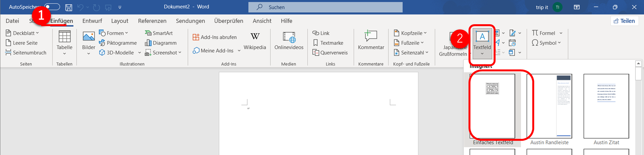Click the Querverweis icon

click(316, 53)
